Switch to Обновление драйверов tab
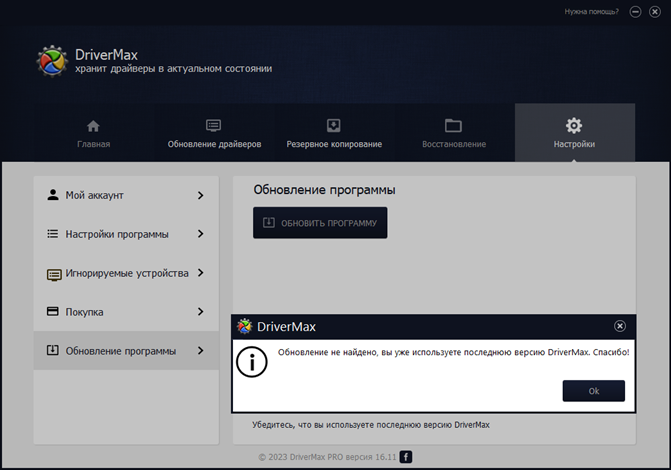Screen dimensions: 671x470 [x=214, y=133]
